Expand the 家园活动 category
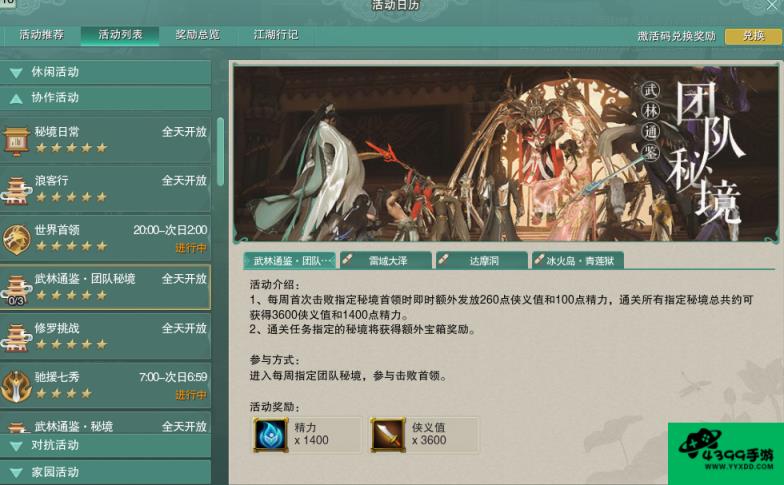Viewport: 784px width, 485px height. 106,472
